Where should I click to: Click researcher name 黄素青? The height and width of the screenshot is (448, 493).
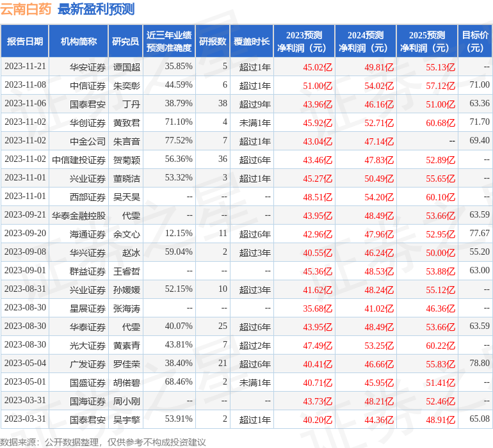click(x=126, y=345)
